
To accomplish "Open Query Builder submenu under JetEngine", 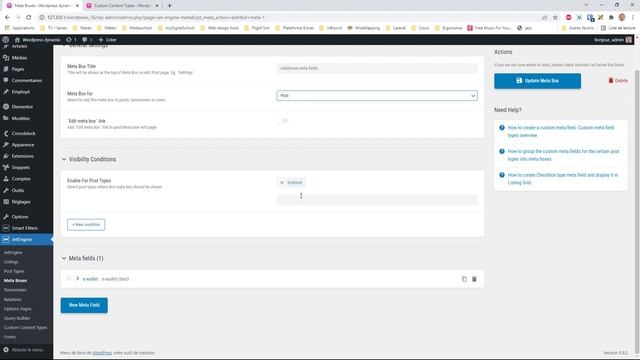I will click(x=17, y=318).
